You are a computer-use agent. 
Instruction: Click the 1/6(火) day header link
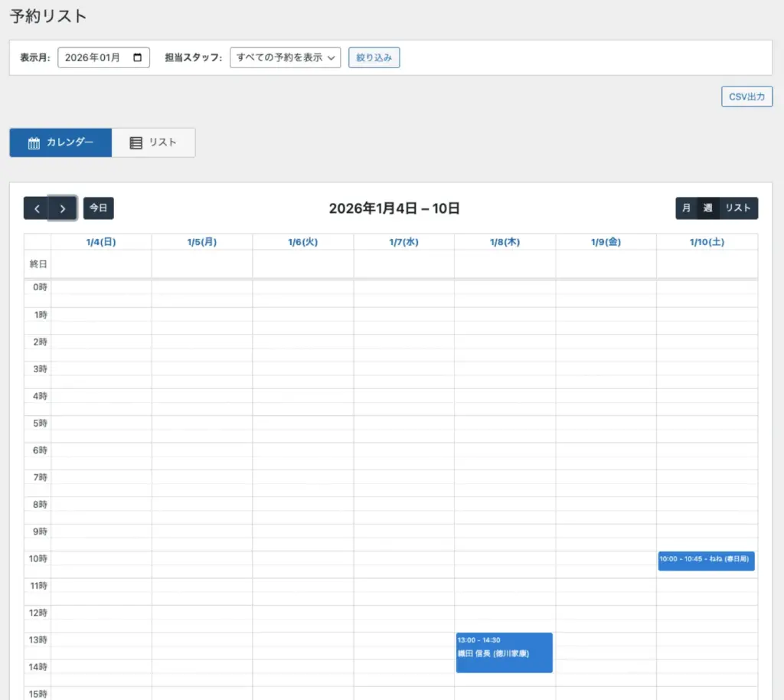[x=302, y=242]
